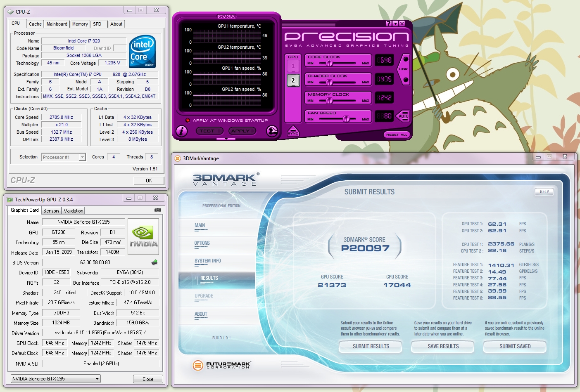580x392 pixels.
Task: Open SYSTEM INFO in 3DMark Vantage sidebar
Action: [x=207, y=261]
